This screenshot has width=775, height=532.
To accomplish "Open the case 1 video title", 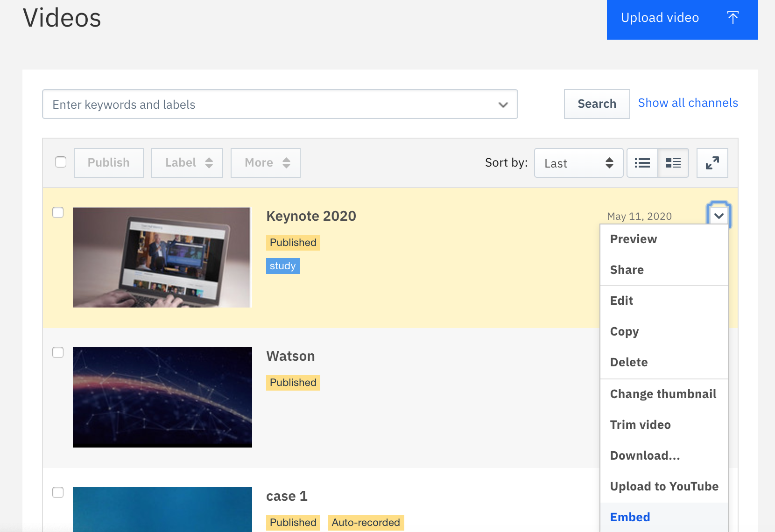I will tap(287, 496).
